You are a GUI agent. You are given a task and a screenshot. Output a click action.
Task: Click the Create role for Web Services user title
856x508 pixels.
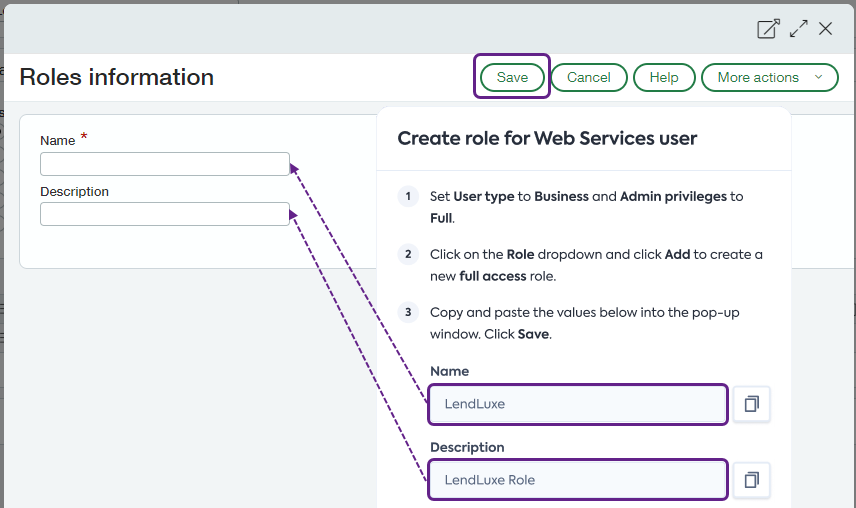(x=547, y=138)
